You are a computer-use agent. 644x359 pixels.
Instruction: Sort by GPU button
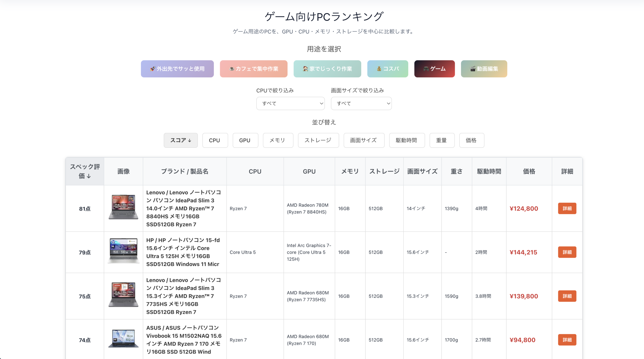[x=245, y=140]
